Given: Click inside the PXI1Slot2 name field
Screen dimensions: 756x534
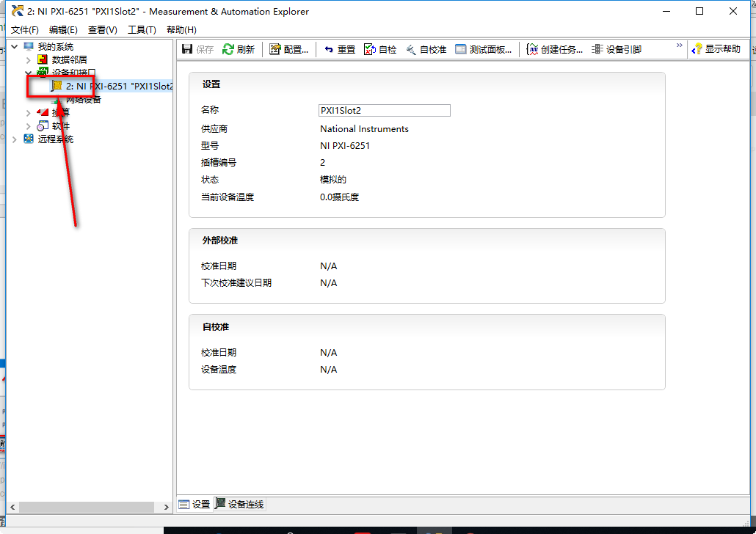Looking at the screenshot, I should point(384,110).
